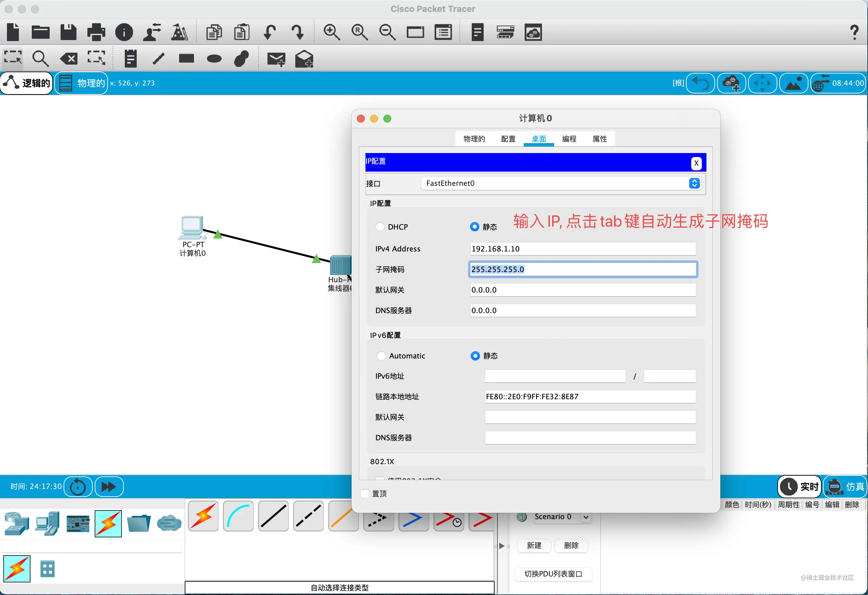This screenshot has width=868, height=595.
Task: Open the Scenario 0 dropdown
Action: [x=562, y=517]
